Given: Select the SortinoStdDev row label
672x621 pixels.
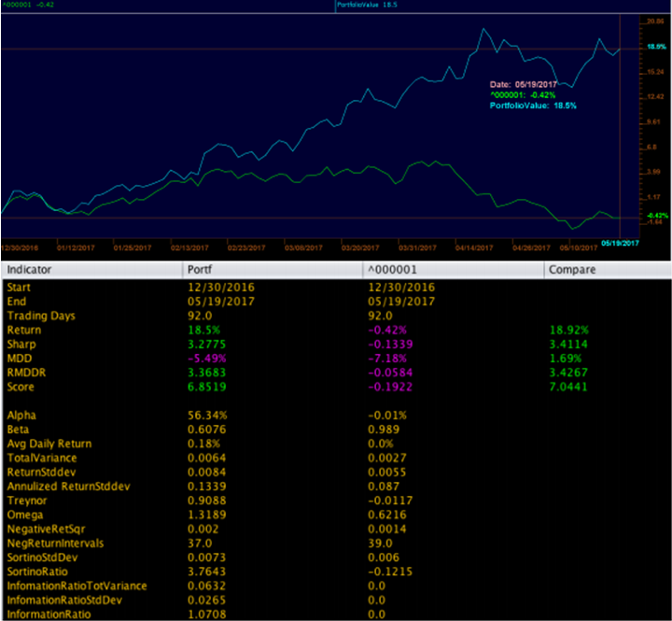Looking at the screenshot, I should [x=42, y=557].
